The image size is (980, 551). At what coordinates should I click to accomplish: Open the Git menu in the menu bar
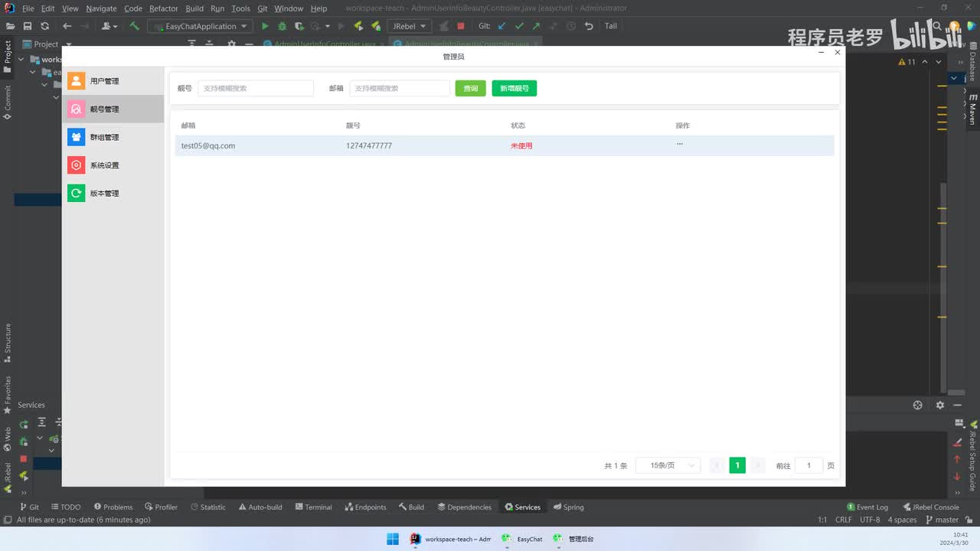point(263,8)
